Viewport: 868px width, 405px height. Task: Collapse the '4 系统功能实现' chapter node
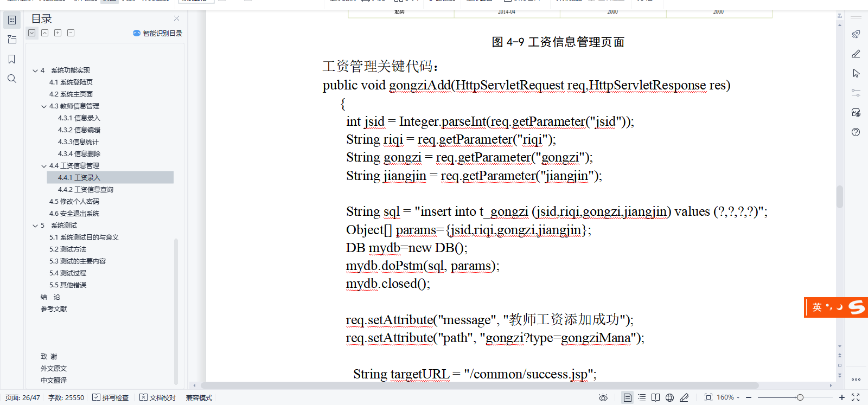tap(35, 70)
